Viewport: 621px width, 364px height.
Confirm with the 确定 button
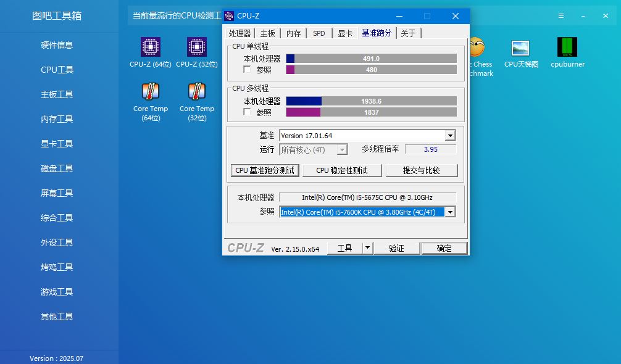click(444, 248)
